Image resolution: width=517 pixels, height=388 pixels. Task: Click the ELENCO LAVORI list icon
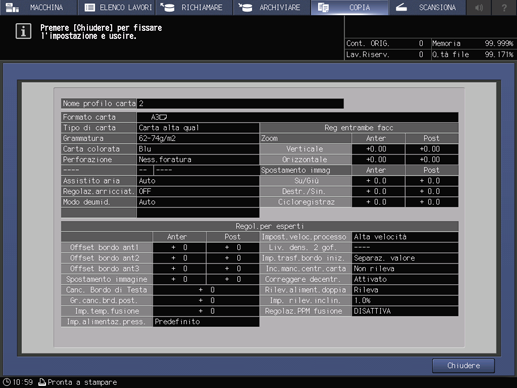click(x=90, y=7)
